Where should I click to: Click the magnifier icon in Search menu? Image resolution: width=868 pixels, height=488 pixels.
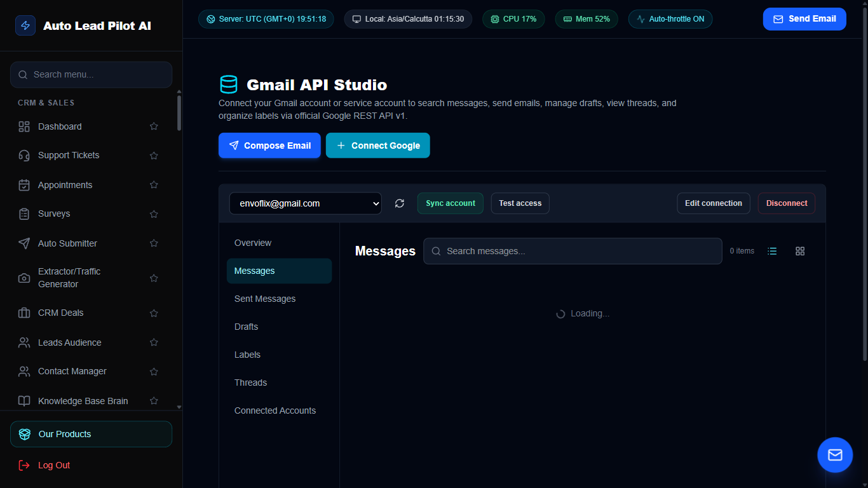coord(23,75)
